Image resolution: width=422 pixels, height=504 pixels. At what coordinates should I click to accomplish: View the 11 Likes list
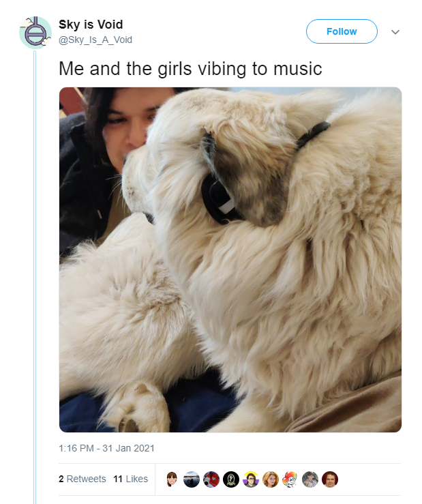[x=130, y=479]
